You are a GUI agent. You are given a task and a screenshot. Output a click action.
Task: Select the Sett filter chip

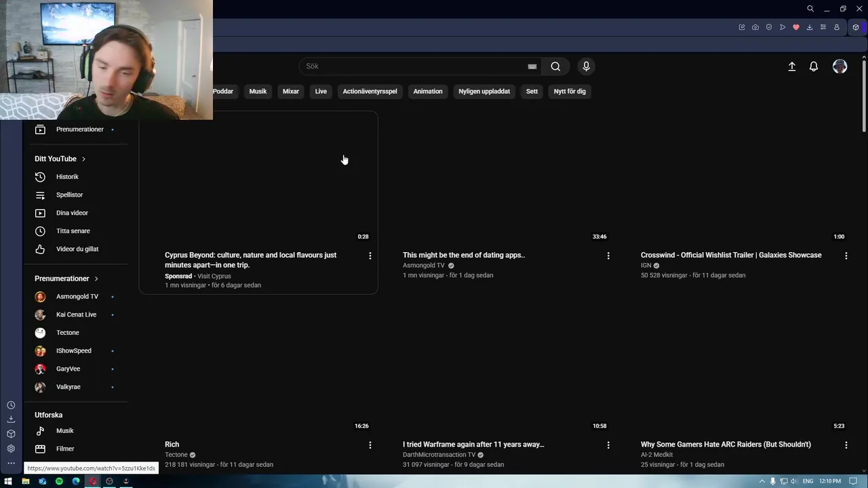coord(532,91)
